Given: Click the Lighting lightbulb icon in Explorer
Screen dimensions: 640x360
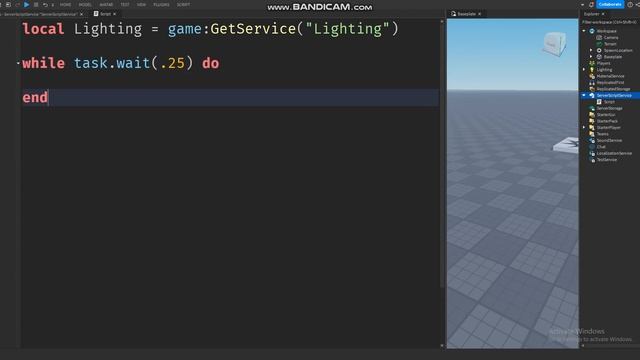Looking at the screenshot, I should click(x=592, y=70).
